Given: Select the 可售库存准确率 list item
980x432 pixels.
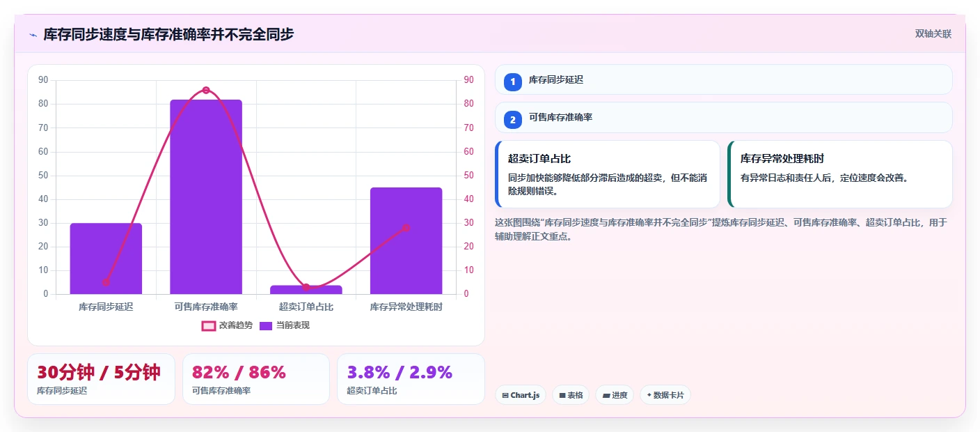Looking at the screenshot, I should [723, 118].
